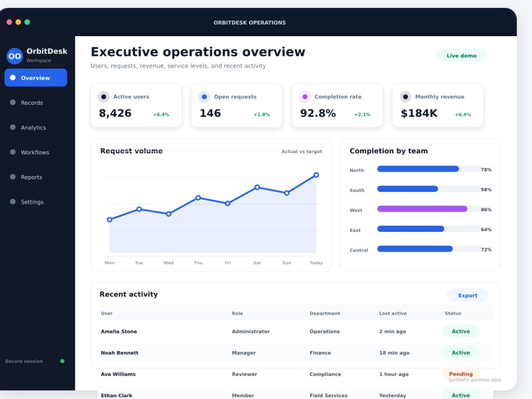Screen dimensions: 532x399
Task: Select the Ava Williams row name
Action: coord(118,374)
